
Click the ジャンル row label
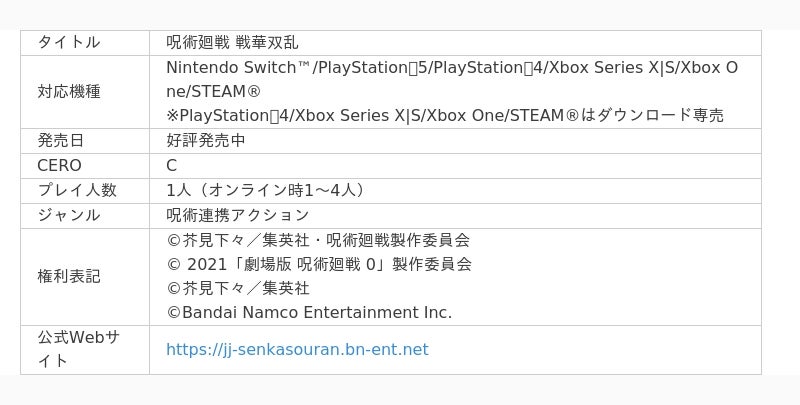pyautogui.click(x=69, y=215)
